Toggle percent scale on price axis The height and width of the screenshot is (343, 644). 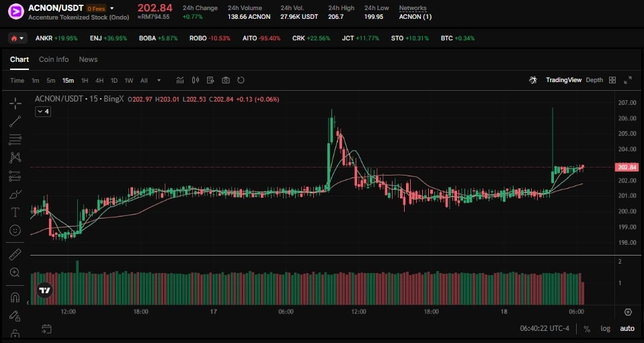click(x=587, y=329)
